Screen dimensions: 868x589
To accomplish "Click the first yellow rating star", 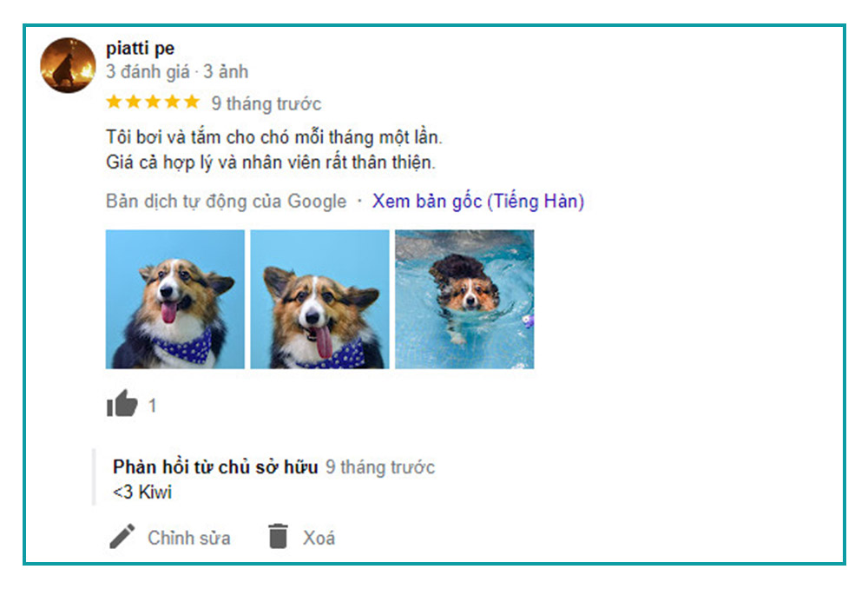I will coord(114,103).
